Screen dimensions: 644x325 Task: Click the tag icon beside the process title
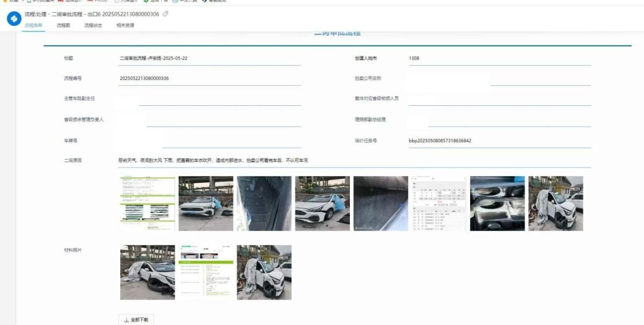[165, 14]
